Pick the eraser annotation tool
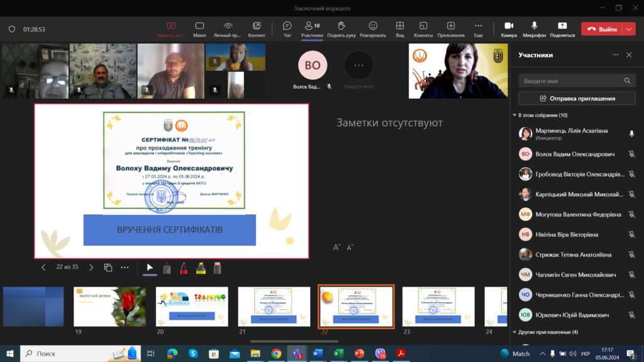The width and height of the screenshot is (644, 362). click(218, 268)
